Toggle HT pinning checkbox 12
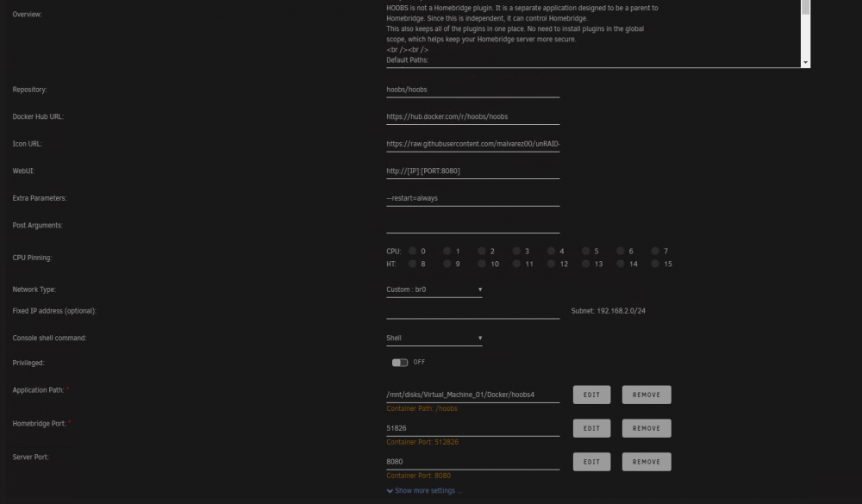 [551, 264]
